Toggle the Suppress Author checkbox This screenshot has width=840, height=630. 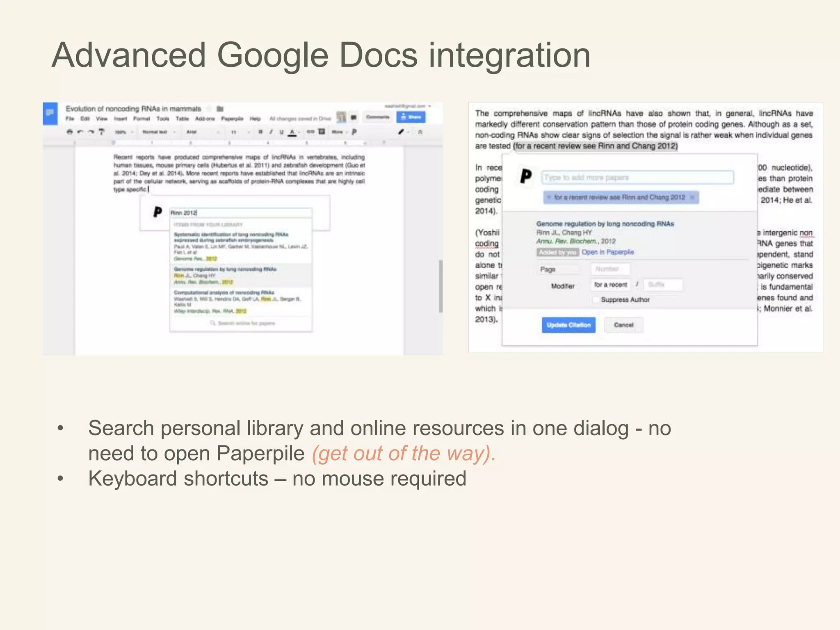click(596, 300)
